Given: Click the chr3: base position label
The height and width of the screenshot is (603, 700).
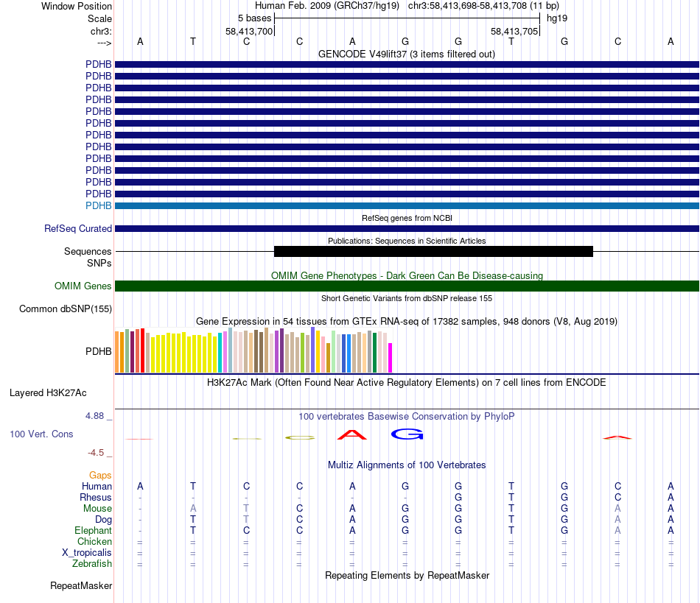Looking at the screenshot, I should click(x=101, y=31).
